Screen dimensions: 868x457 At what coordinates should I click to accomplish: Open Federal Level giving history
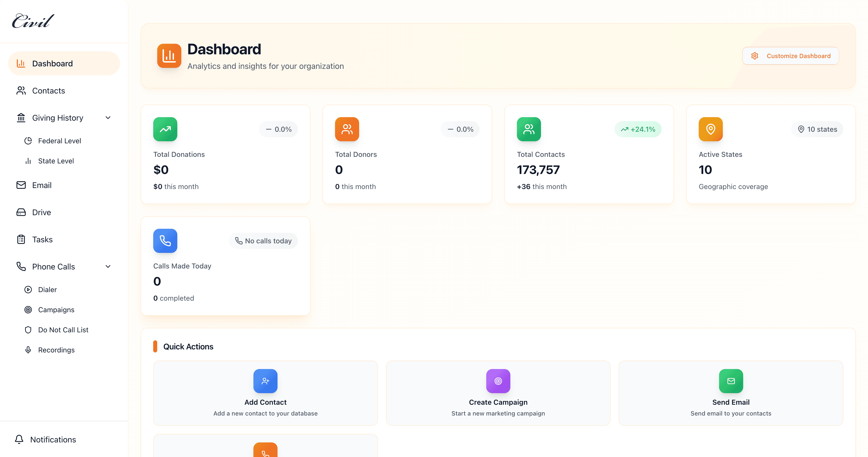point(59,141)
